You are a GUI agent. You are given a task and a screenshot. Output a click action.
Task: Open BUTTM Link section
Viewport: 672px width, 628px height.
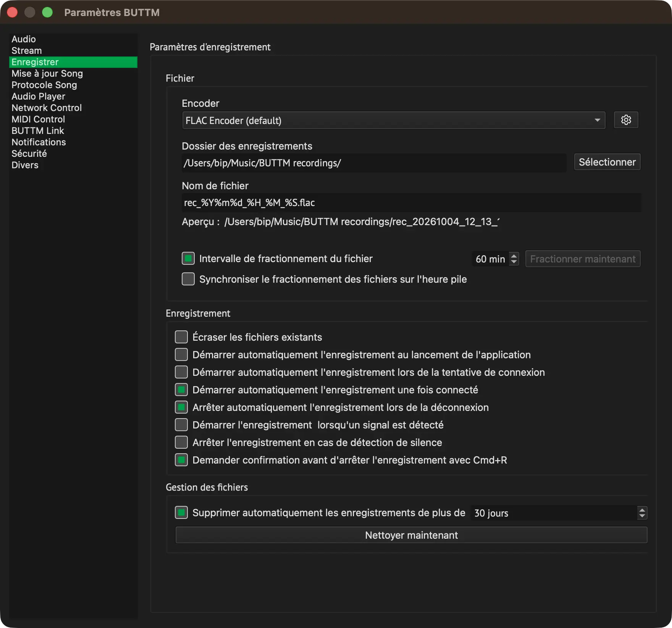click(x=73, y=131)
